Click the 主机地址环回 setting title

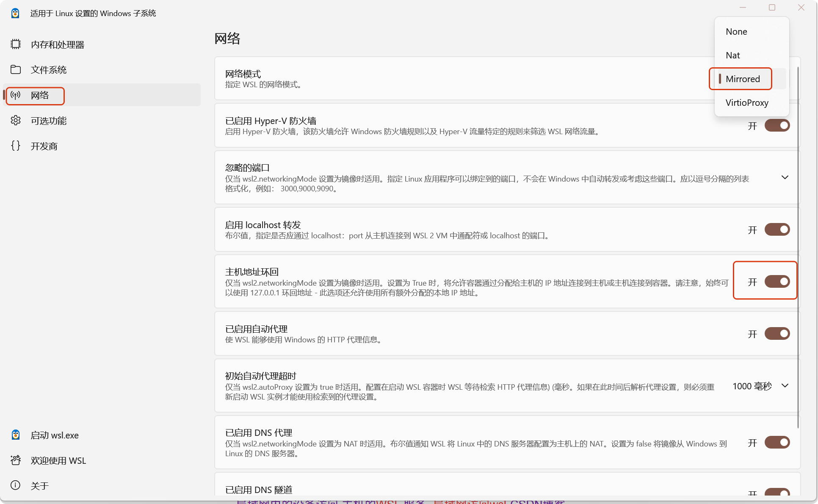tap(252, 272)
